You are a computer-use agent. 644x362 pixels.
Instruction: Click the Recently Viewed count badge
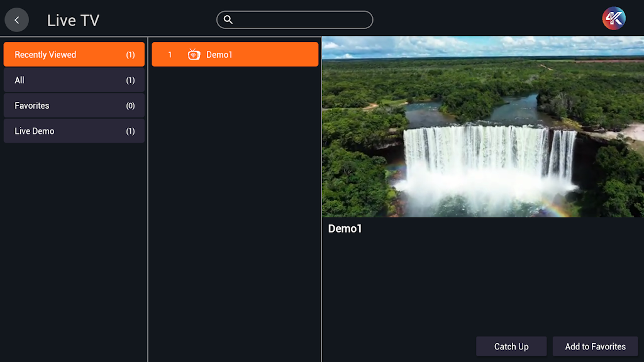(x=130, y=55)
